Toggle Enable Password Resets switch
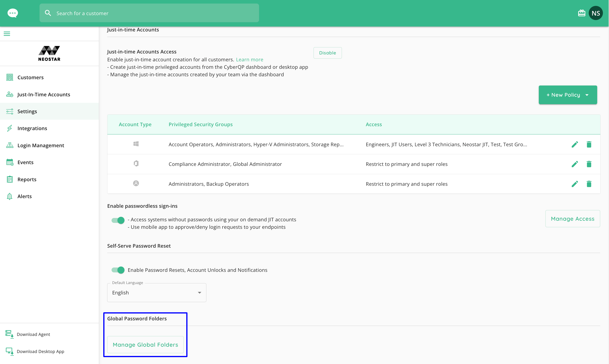 pyautogui.click(x=118, y=270)
